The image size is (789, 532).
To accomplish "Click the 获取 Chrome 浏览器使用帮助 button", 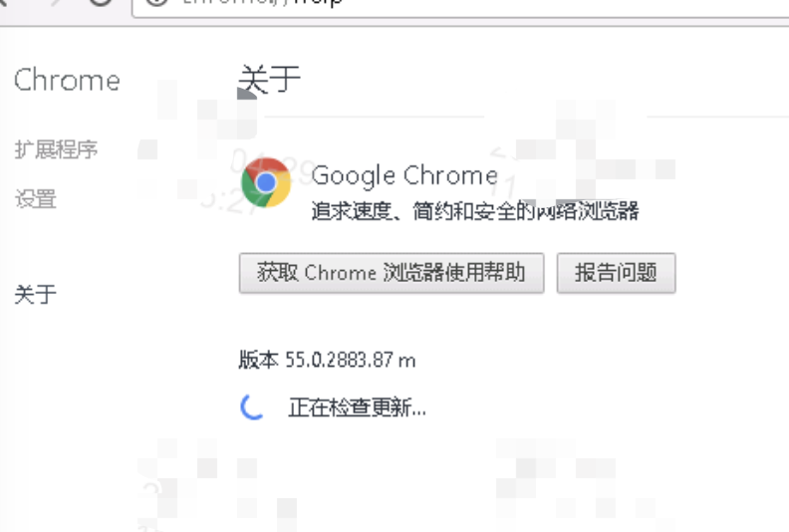I will [392, 273].
